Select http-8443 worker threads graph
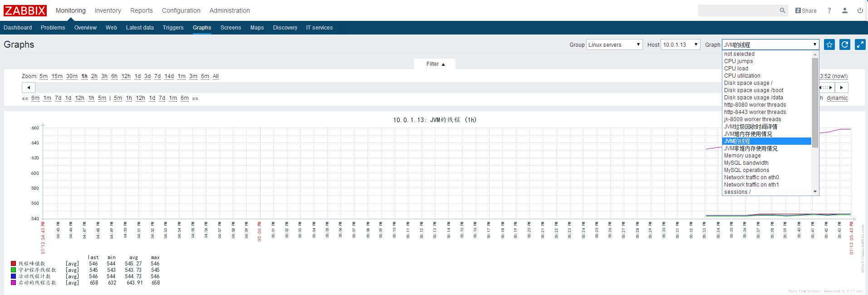 [767, 112]
